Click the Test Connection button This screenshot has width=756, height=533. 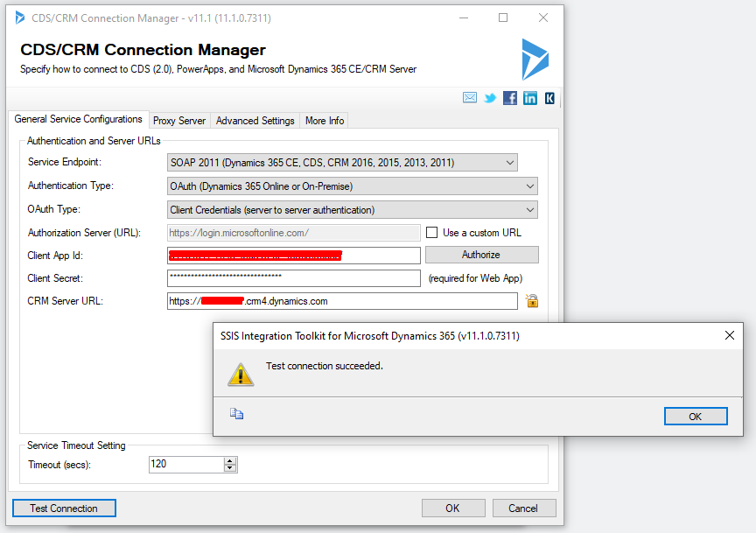click(x=64, y=508)
